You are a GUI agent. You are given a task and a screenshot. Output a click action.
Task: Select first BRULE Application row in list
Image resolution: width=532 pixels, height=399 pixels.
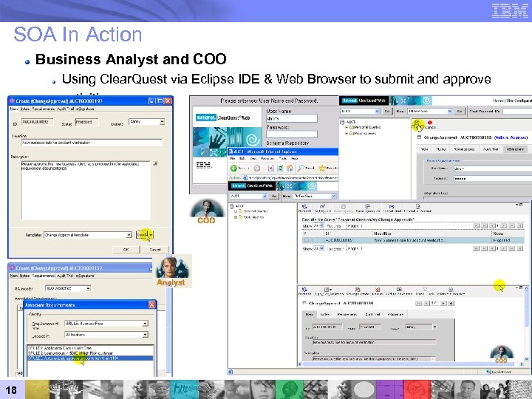tap(90, 348)
